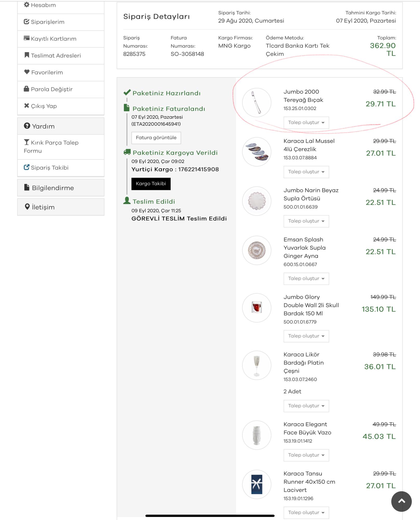Open Talep oluştur for Jumbo Glory Skull Bardak
Image resolution: width=420 pixels, height=520 pixels.
306,336
